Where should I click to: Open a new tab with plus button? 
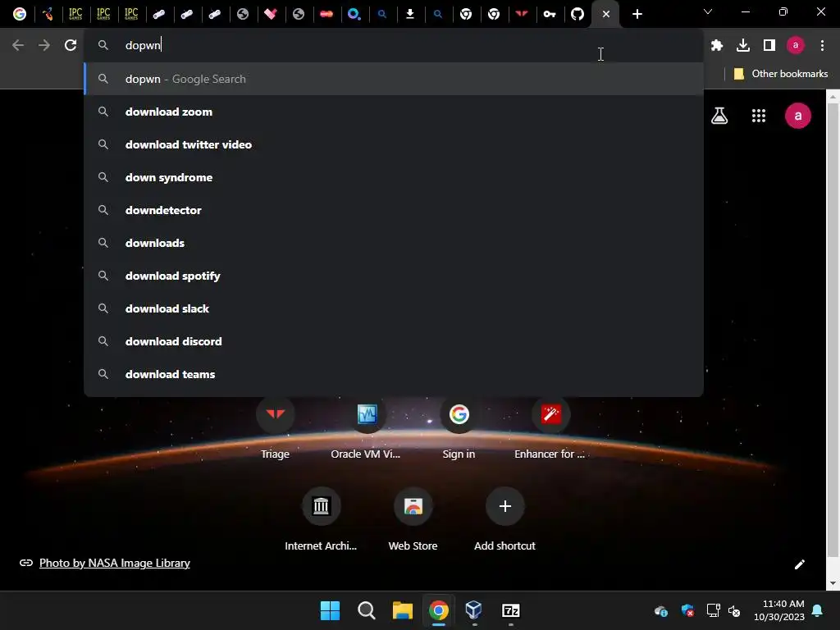pos(637,14)
